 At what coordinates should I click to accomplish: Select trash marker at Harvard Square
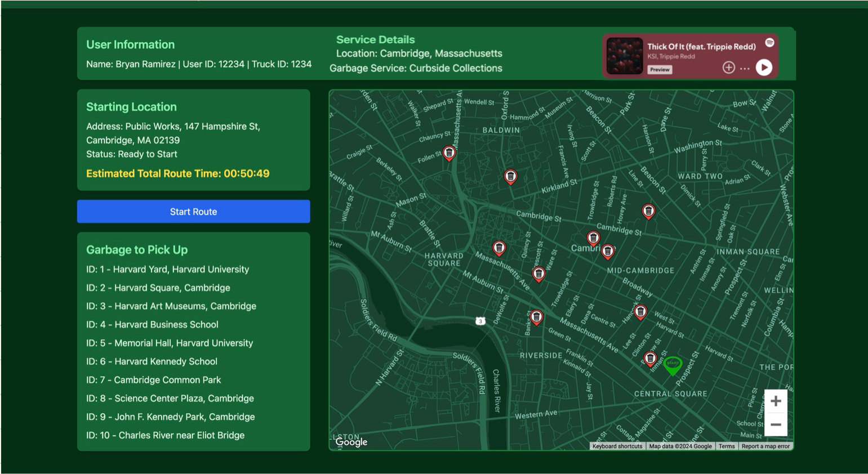click(499, 248)
